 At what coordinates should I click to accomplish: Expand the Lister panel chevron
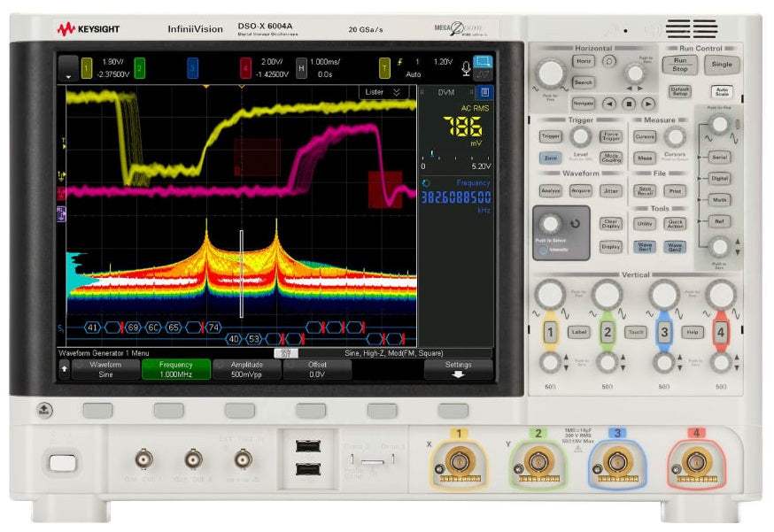tap(397, 92)
